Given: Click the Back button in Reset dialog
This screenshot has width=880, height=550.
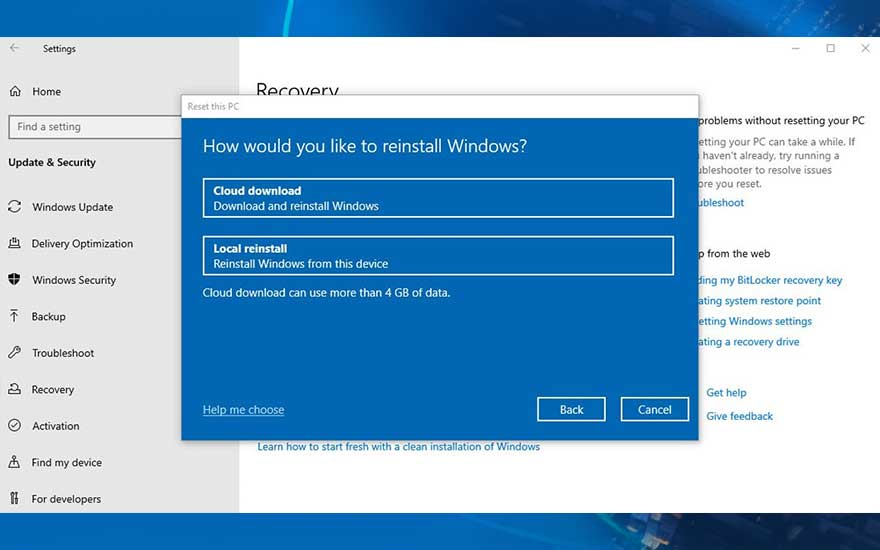Looking at the screenshot, I should click(571, 409).
